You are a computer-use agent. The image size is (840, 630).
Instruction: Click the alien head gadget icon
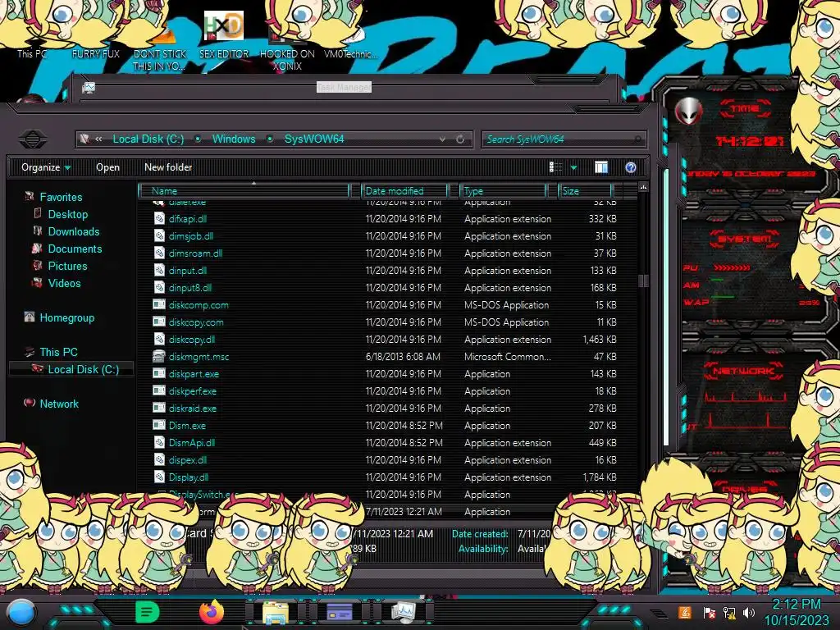(x=688, y=111)
